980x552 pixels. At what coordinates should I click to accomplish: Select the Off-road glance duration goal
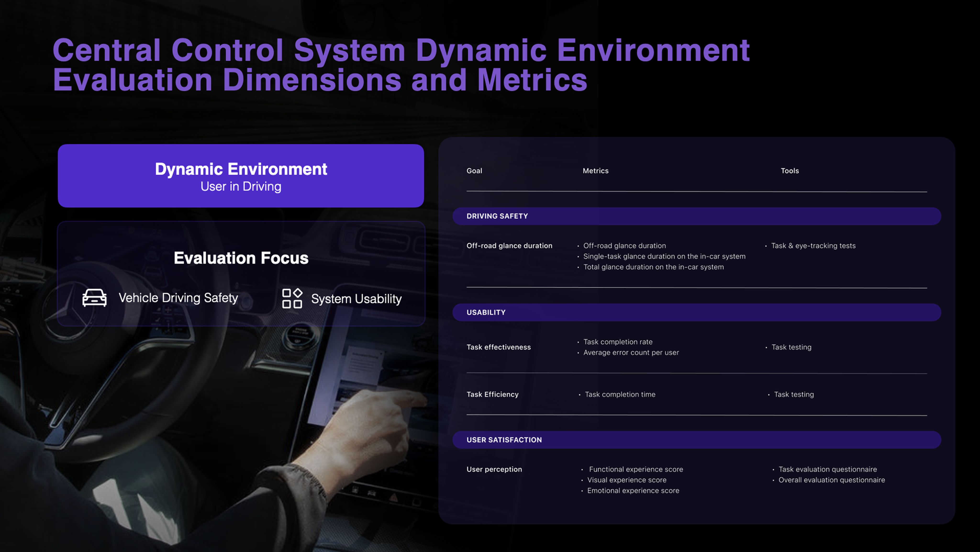point(509,246)
